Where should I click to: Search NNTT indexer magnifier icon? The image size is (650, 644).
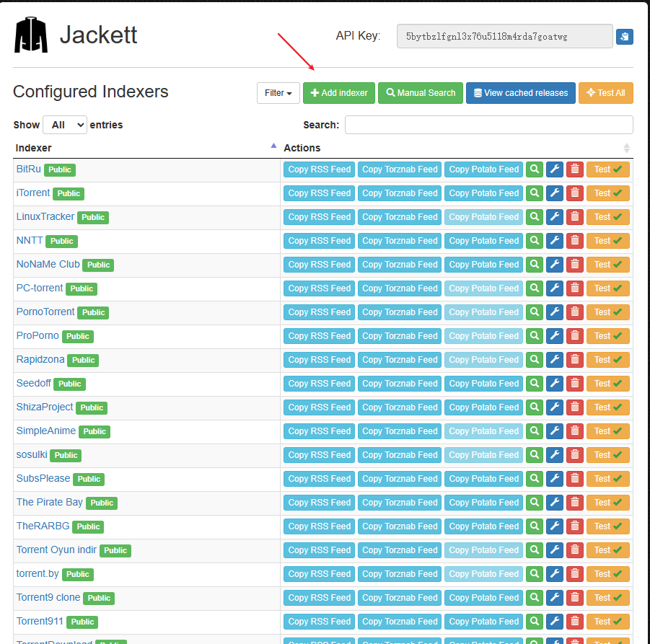coord(535,241)
